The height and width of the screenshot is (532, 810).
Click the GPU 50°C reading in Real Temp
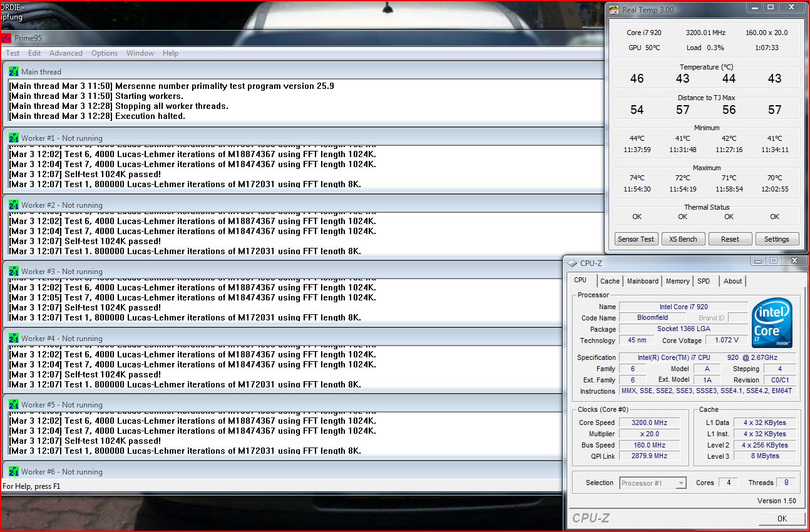(644, 48)
